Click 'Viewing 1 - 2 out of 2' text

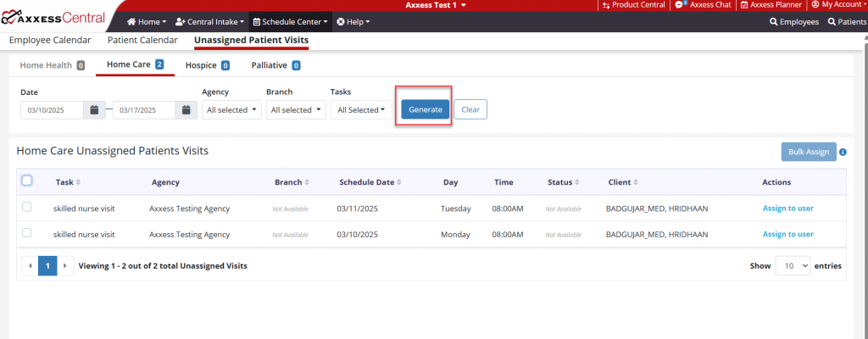163,266
